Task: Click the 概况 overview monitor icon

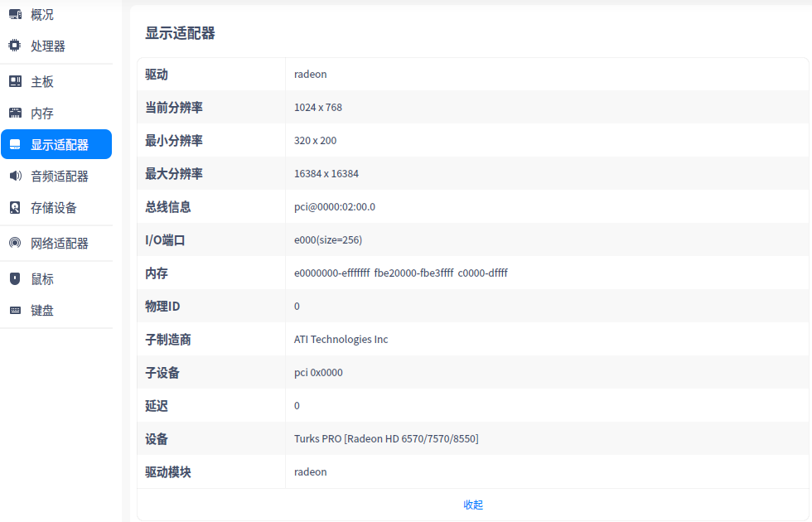Action: [x=15, y=15]
